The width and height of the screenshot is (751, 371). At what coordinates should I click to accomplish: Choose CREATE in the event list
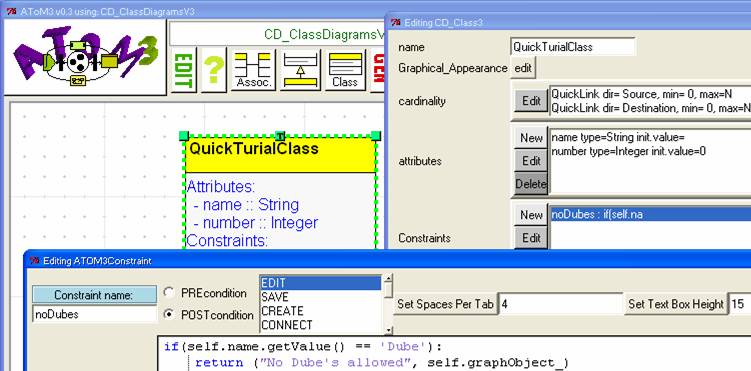coord(320,311)
